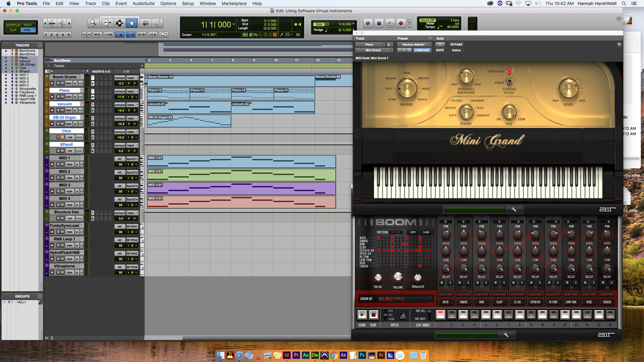Viewport: 644px width, 362px height.
Task: Open Finder from the Dock
Action: 221,355
